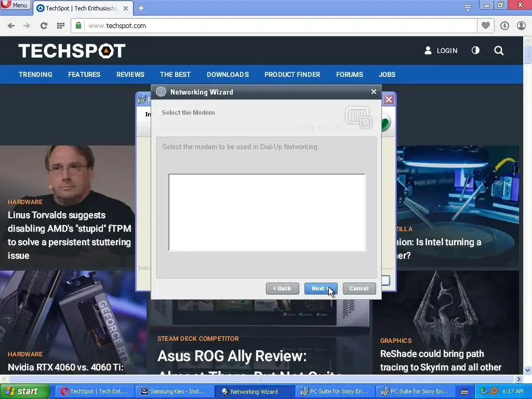
Task: Open the Linus Torvalds fTPM article
Action: pos(69,235)
